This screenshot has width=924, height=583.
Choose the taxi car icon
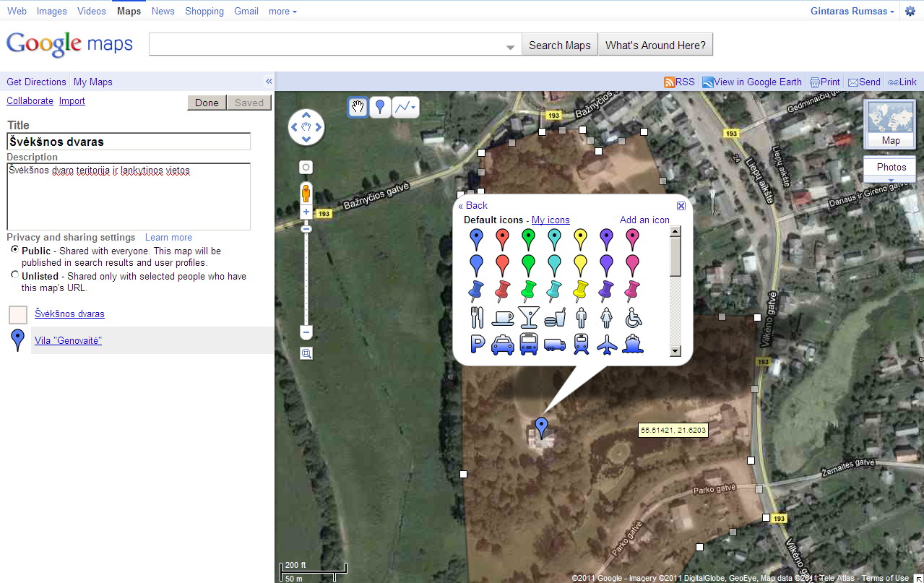pos(502,345)
